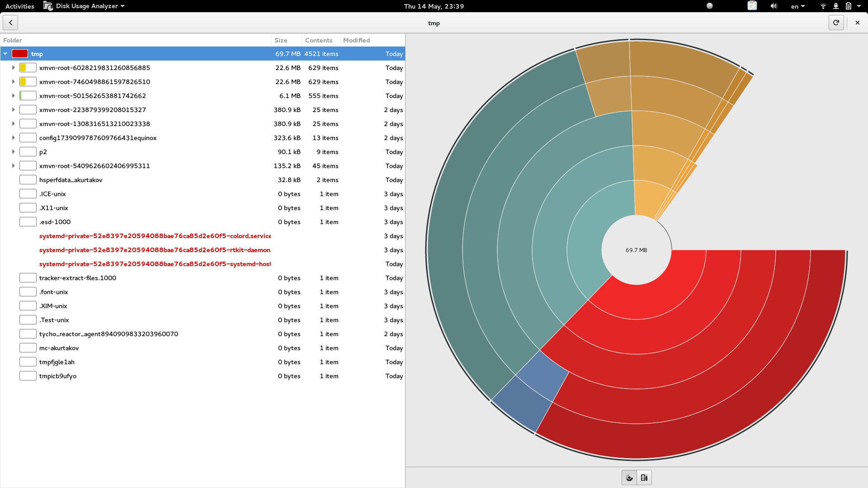Select the .font-unix folder row
Image resolution: width=868 pixels, height=488 pixels.
pyautogui.click(x=203, y=292)
